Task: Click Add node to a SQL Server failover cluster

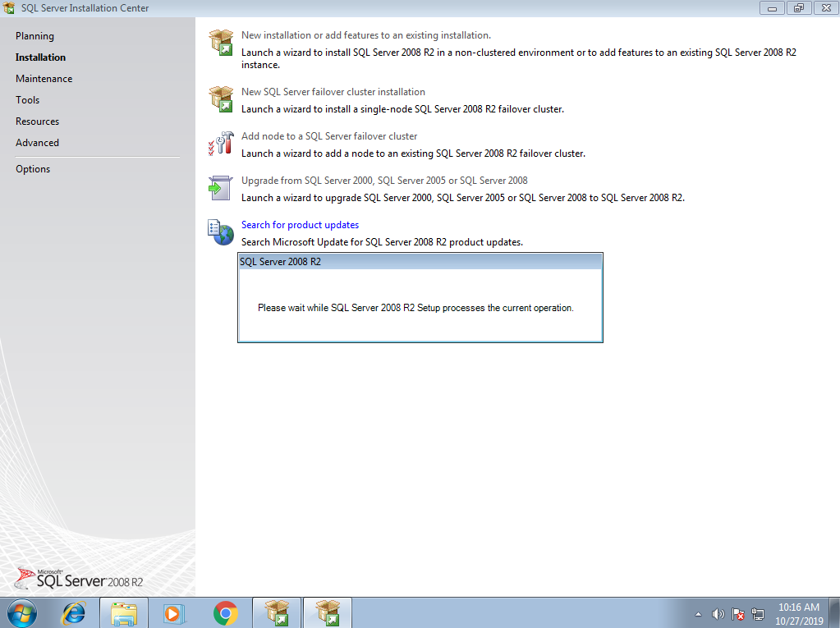Action: pos(329,136)
